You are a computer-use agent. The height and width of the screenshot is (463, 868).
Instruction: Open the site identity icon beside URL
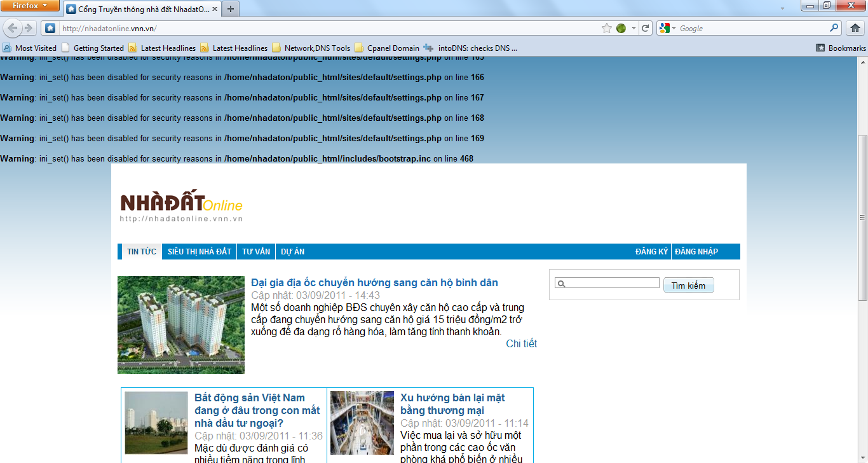(x=50, y=28)
